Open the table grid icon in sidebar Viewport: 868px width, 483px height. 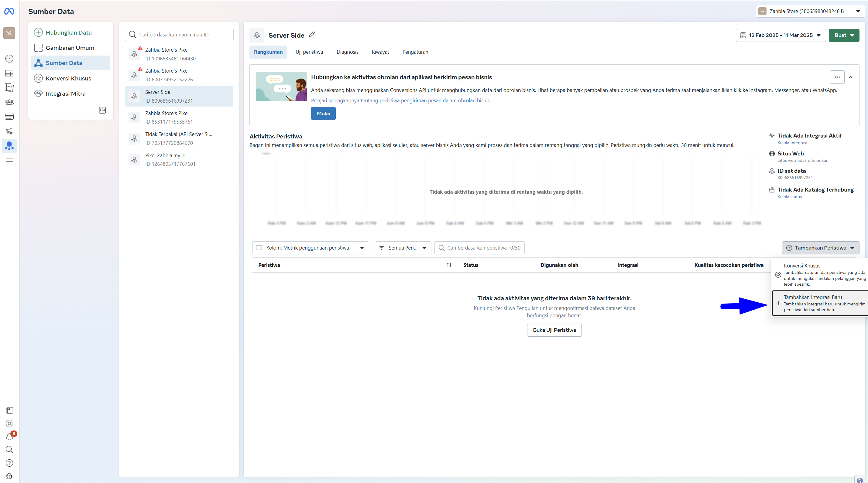click(9, 73)
